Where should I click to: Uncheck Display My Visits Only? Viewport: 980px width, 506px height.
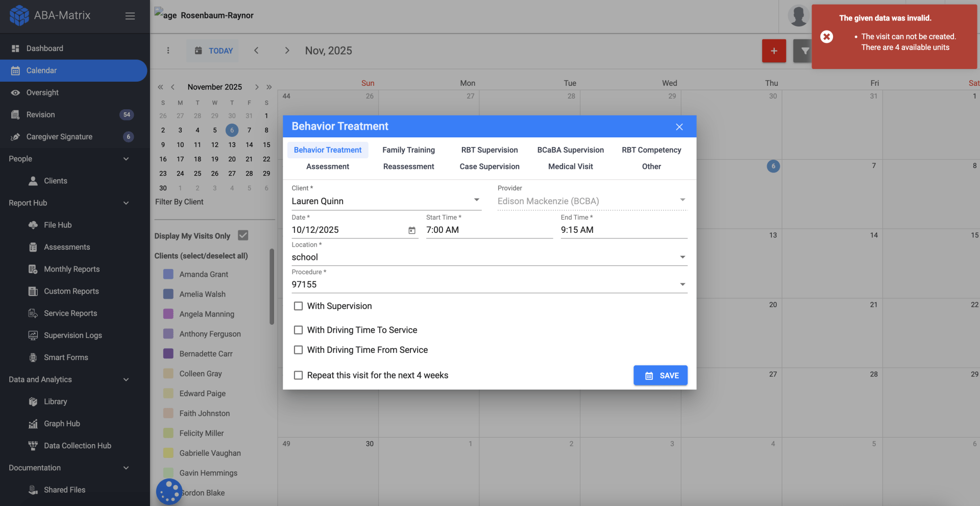242,235
